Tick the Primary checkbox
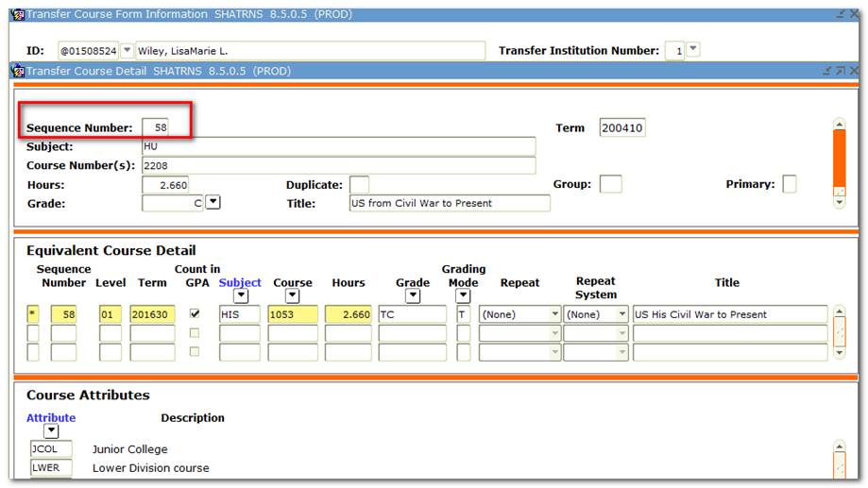Viewport: 868px width, 488px height. coord(789,184)
